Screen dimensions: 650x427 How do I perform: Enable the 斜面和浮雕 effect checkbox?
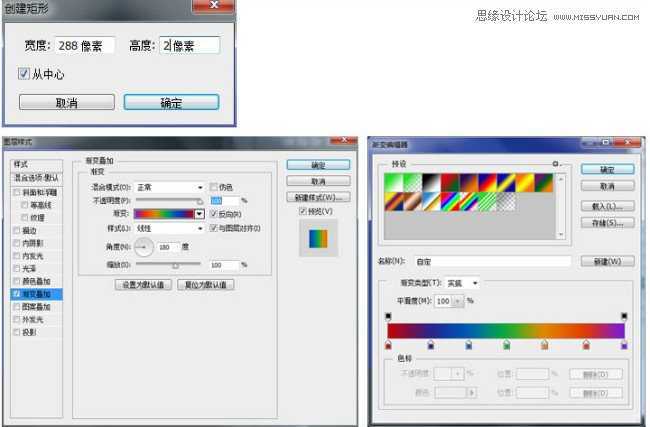pos(17,192)
